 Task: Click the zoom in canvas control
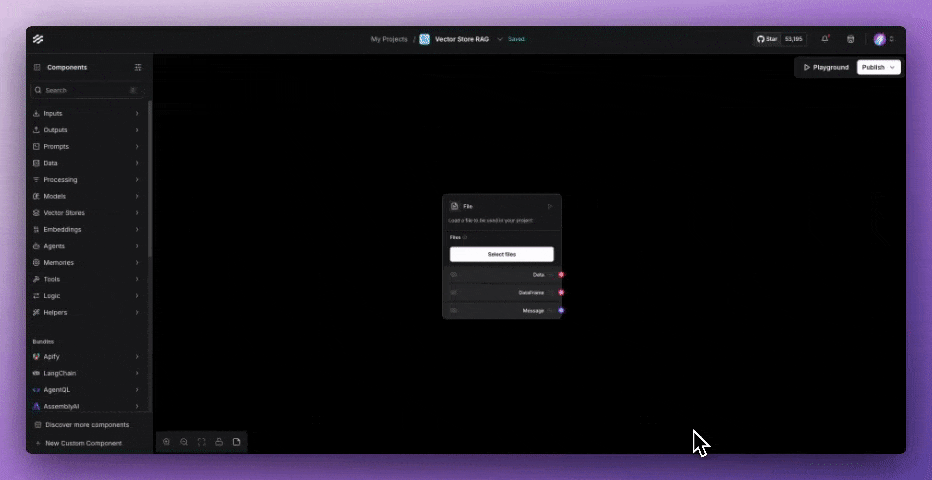167,441
